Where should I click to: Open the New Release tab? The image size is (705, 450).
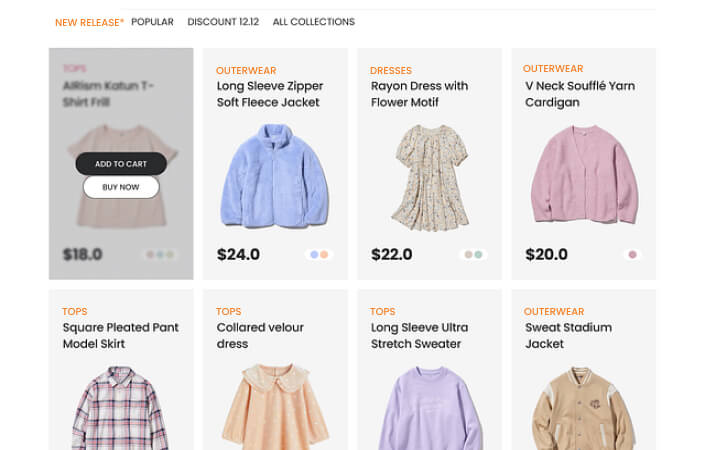pyautogui.click(x=89, y=22)
